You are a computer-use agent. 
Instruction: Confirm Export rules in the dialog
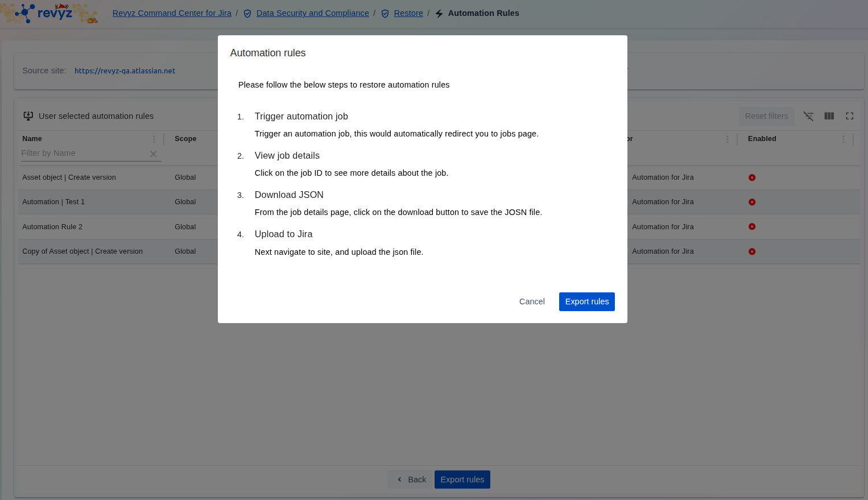click(586, 301)
